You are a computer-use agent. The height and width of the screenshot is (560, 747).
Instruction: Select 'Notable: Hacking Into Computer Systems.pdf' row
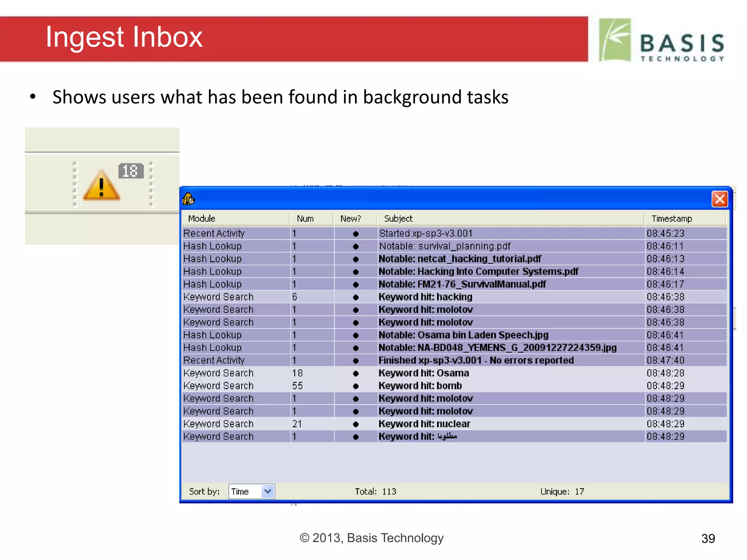click(x=454, y=272)
